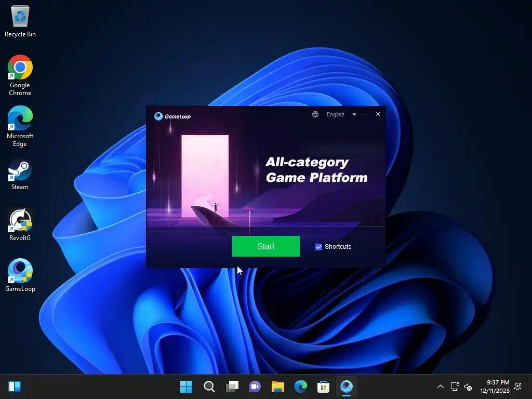Open Microsoft Edge from the taskbar
532x399 pixels.
click(301, 387)
